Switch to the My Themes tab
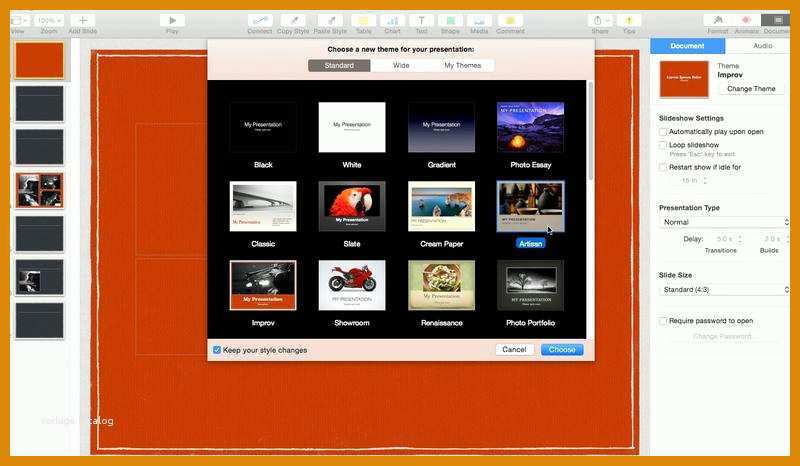The width and height of the screenshot is (800, 466). click(x=463, y=65)
